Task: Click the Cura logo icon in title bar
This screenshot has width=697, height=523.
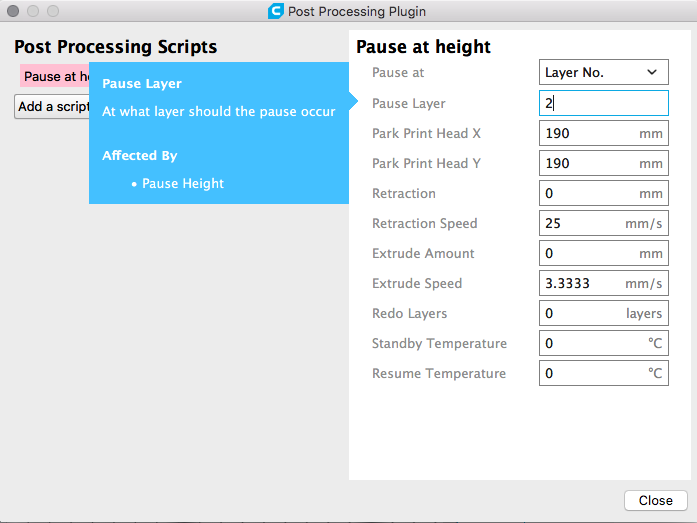Action: pos(276,11)
